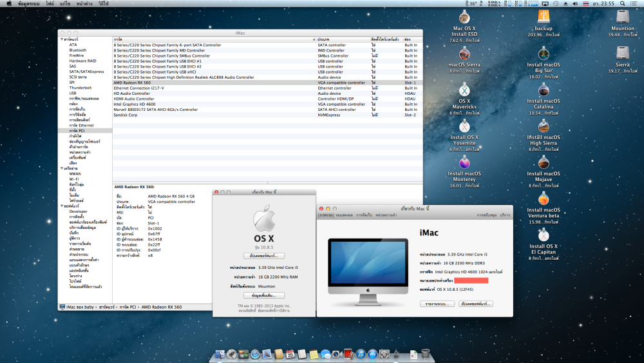This screenshot has height=363, width=644.
Task: Open App Store icon in Dock
Action: click(372, 354)
